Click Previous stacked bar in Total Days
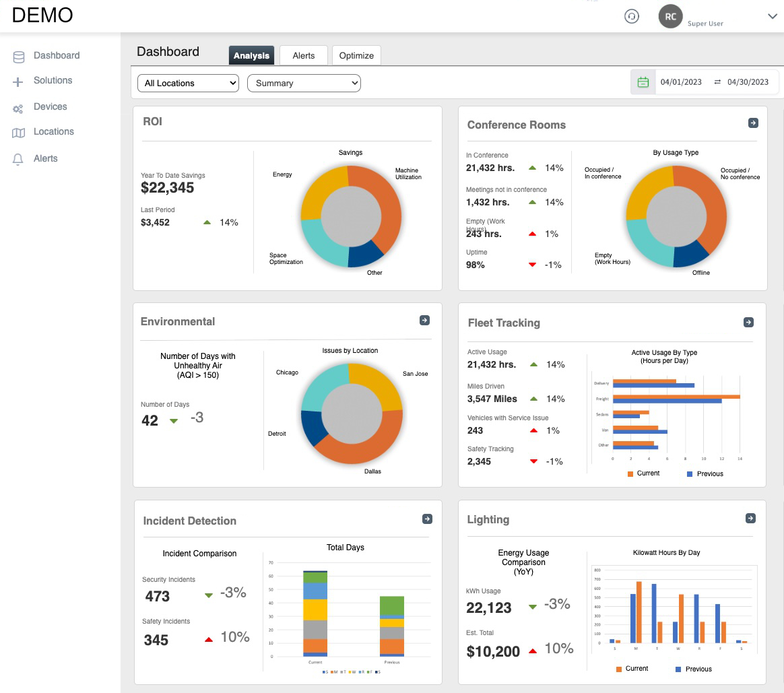This screenshot has height=693, width=784. pos(392,626)
